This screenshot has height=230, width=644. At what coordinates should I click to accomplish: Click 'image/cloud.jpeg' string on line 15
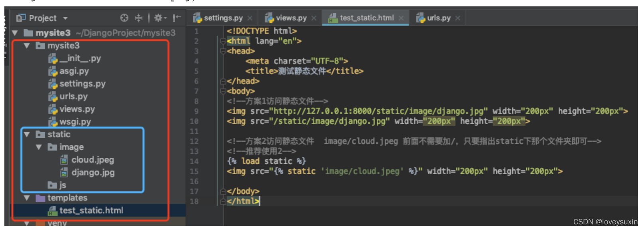coord(362,171)
